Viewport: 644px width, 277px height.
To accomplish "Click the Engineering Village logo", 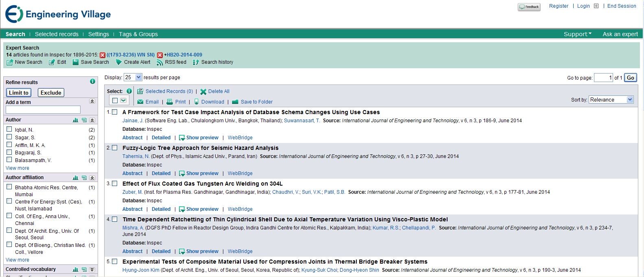I will [x=58, y=14].
